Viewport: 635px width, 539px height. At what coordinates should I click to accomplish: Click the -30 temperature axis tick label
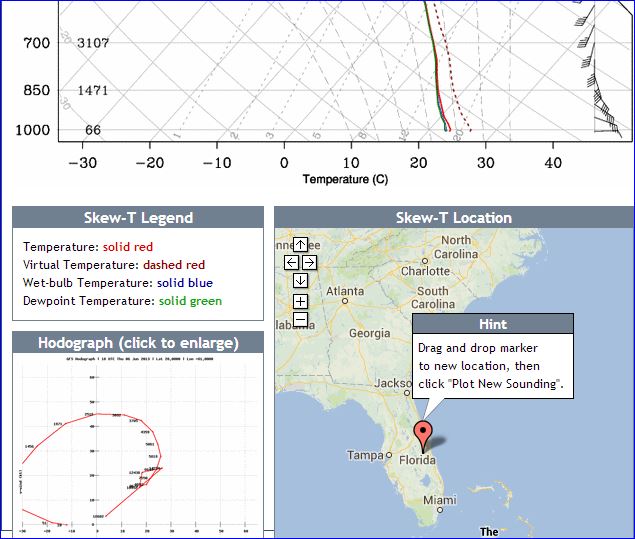[x=83, y=163]
